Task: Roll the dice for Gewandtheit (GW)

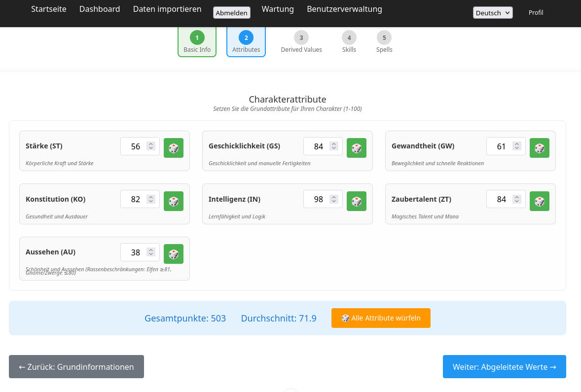Action: coord(540,148)
